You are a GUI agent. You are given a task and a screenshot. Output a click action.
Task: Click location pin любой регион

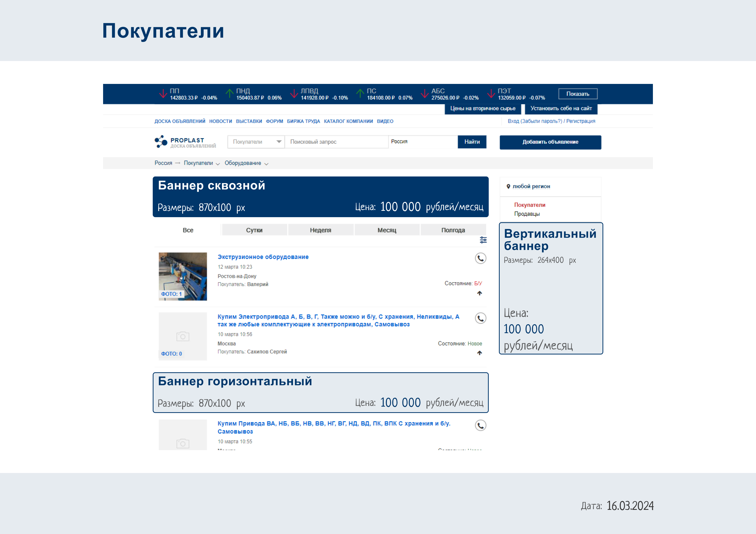tap(508, 187)
